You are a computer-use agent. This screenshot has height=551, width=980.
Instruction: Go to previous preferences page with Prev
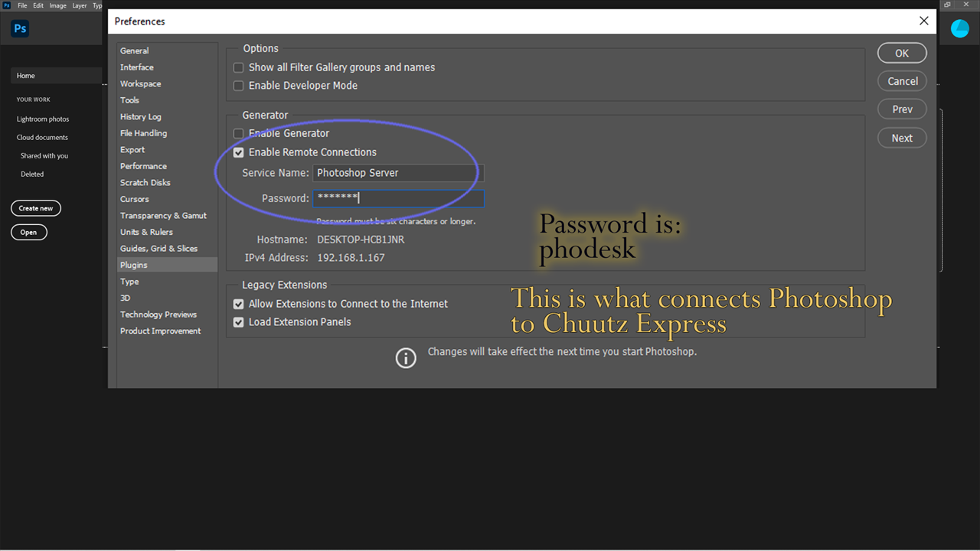[902, 109]
